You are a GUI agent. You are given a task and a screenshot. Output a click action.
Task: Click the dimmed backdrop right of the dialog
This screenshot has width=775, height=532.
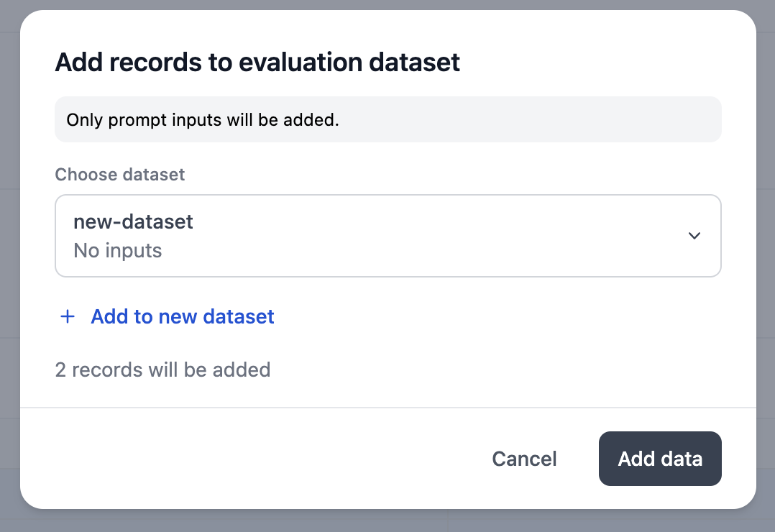[766, 266]
